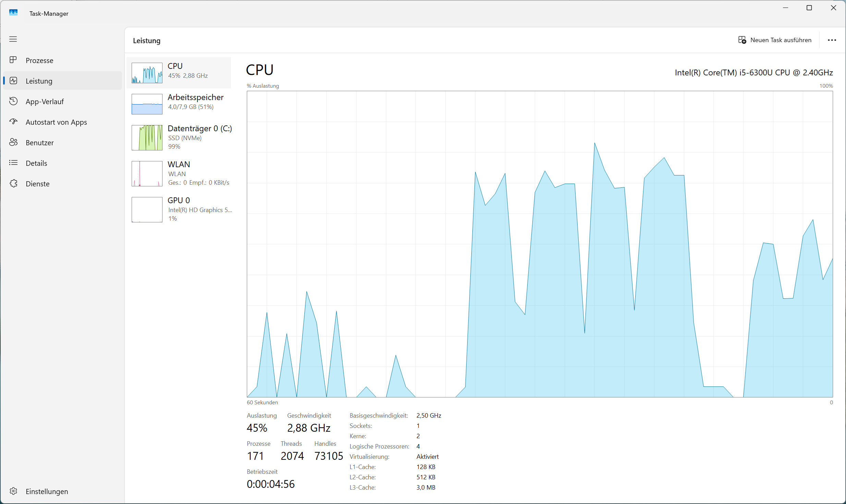846x504 pixels.
Task: Click the Task-Manager logo icon
Action: tap(13, 13)
